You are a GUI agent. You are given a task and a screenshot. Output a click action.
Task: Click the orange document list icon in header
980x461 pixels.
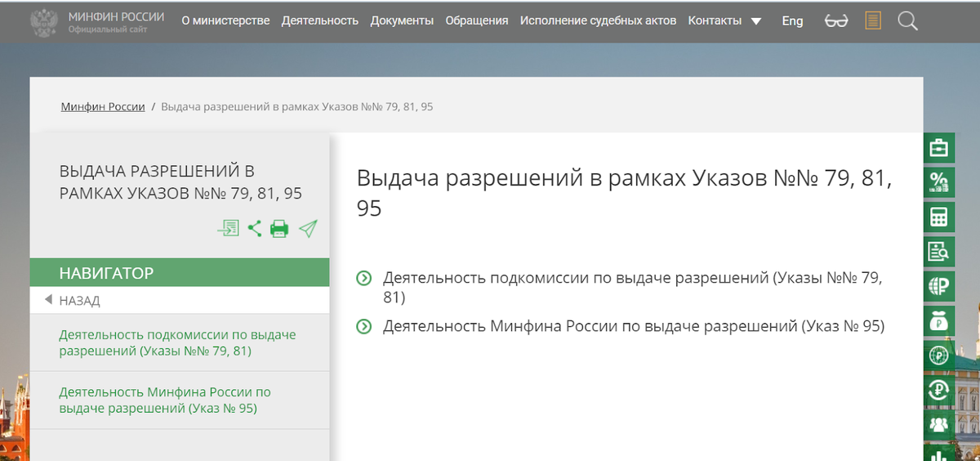[873, 20]
